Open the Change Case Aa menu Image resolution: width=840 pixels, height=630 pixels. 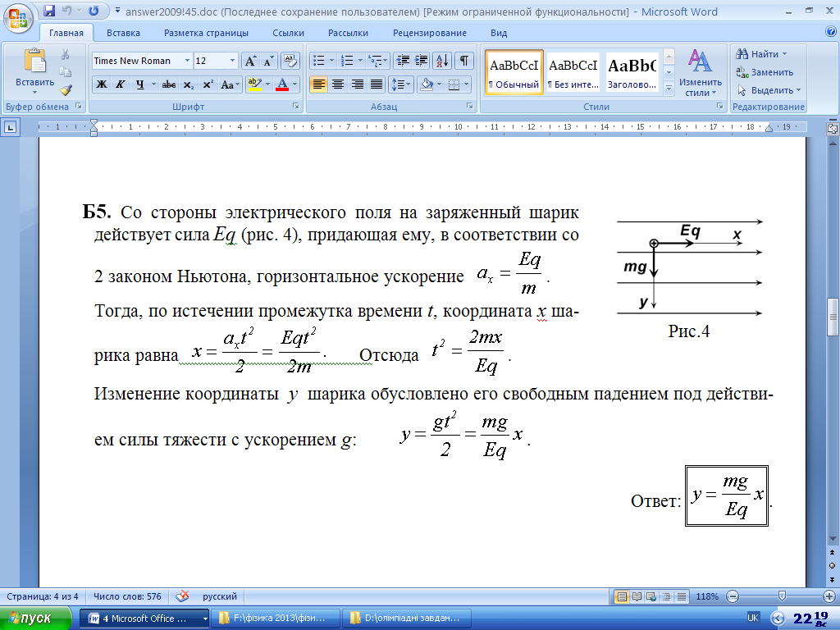230,84
